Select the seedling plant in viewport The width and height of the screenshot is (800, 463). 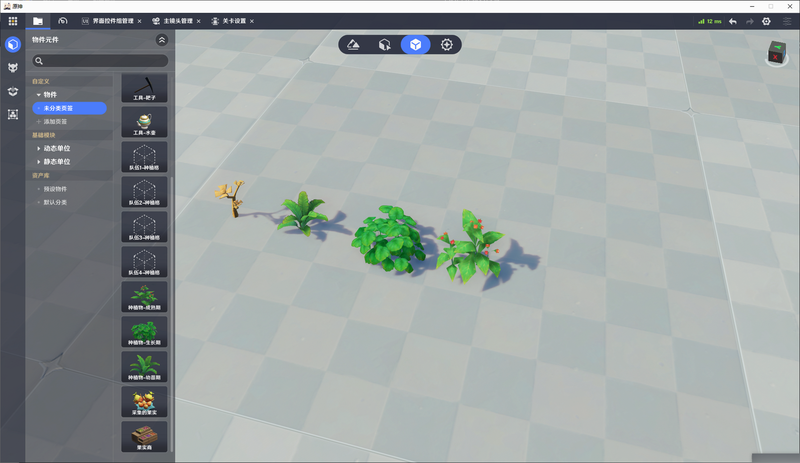pyautogui.click(x=303, y=213)
